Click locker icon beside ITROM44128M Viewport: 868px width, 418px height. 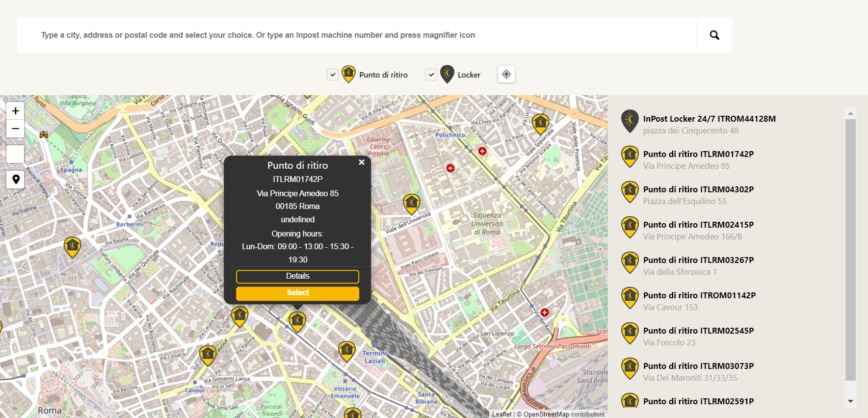(x=630, y=121)
